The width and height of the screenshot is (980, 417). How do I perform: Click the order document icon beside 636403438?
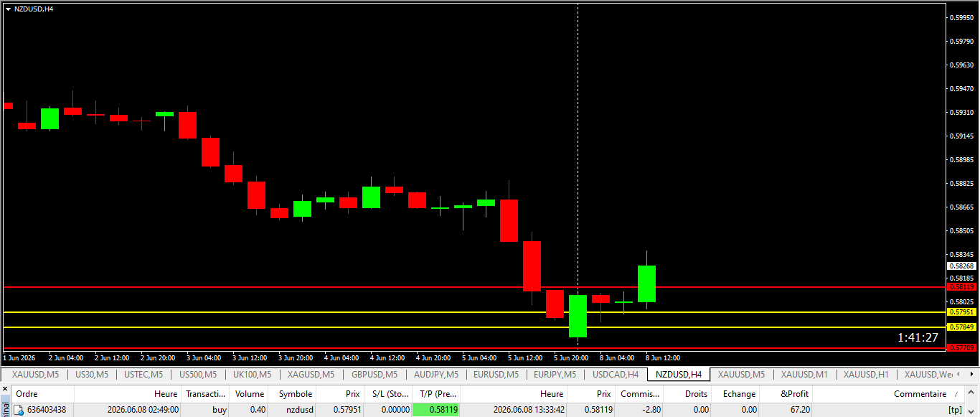click(x=19, y=410)
